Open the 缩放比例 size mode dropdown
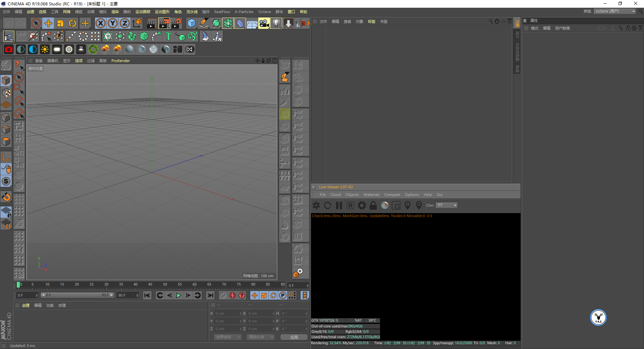The image size is (644, 349). coord(261,337)
